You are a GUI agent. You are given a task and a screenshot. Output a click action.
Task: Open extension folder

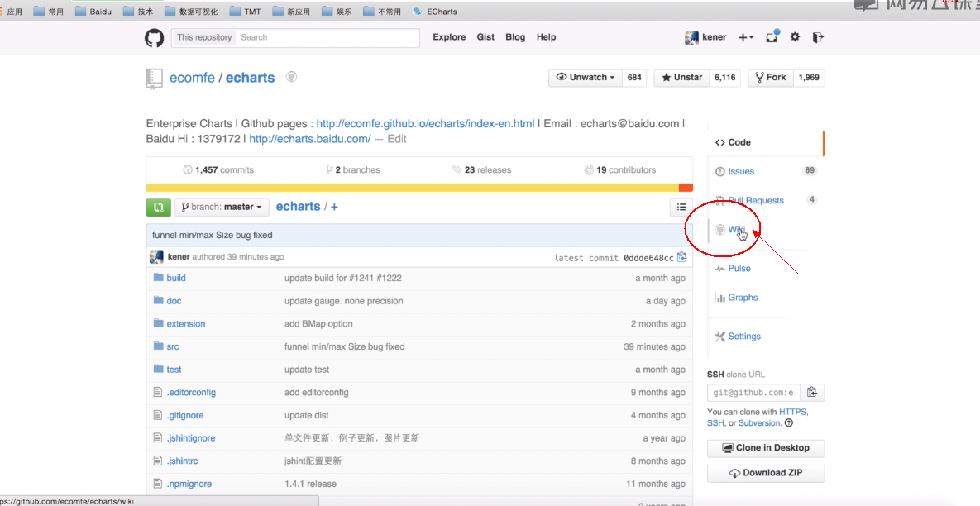click(x=185, y=323)
